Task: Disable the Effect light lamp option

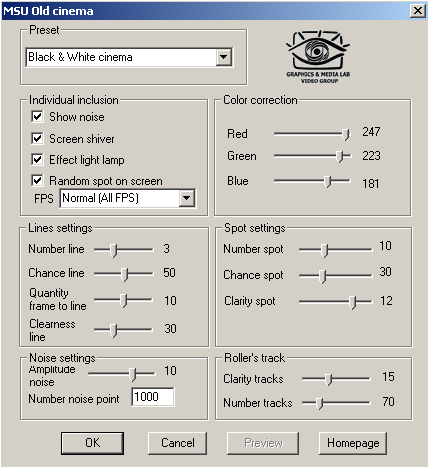Action: pos(37,159)
